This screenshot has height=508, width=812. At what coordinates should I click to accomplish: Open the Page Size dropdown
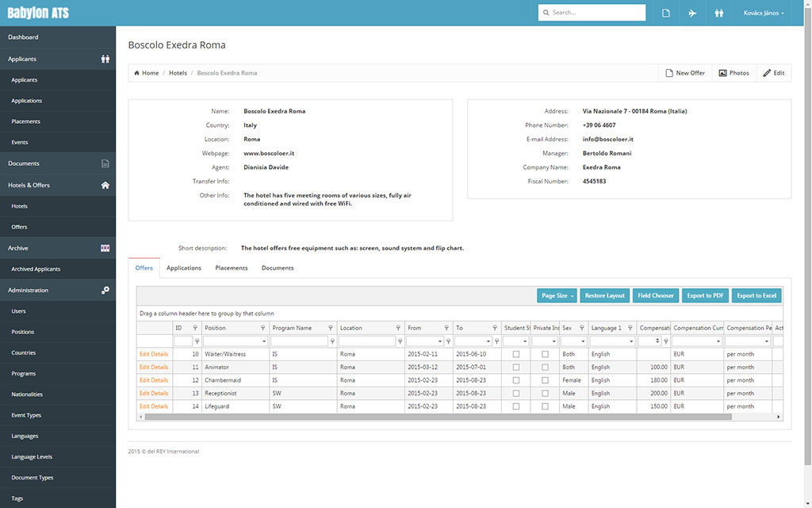click(x=557, y=296)
